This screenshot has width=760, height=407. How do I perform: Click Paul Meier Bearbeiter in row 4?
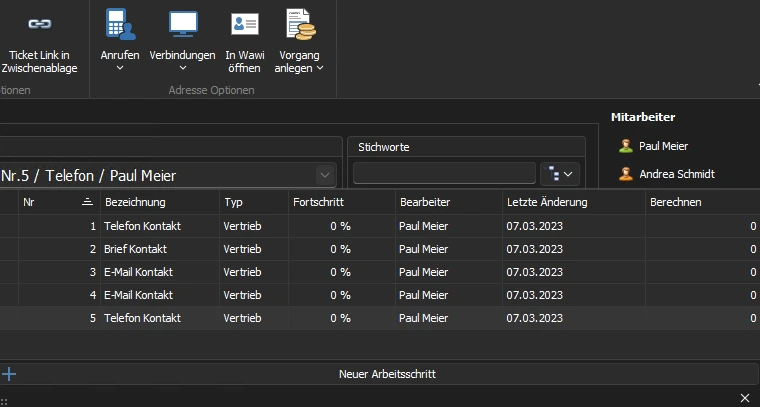point(423,295)
